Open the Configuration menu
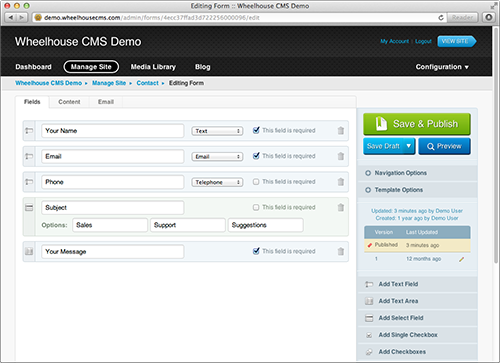The height and width of the screenshot is (363, 500). (x=442, y=67)
